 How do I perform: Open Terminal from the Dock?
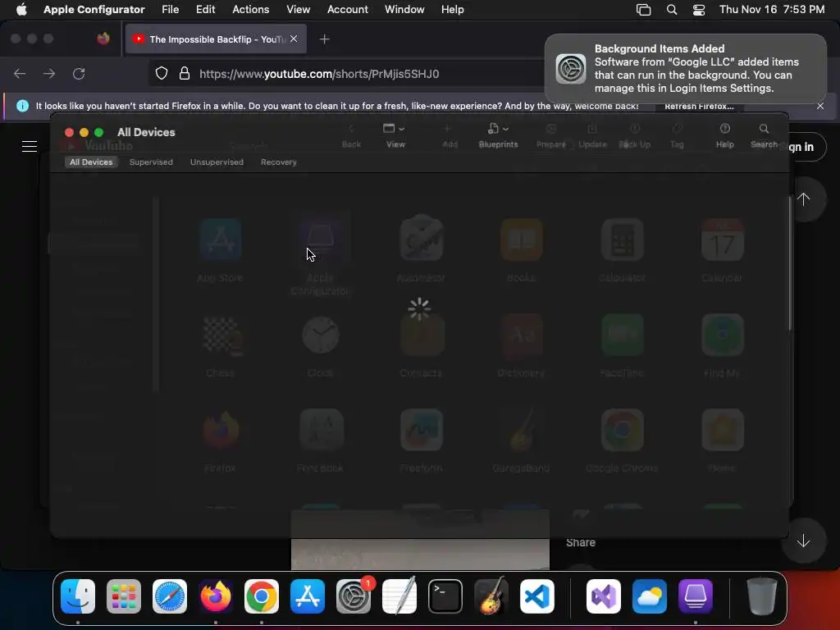(x=445, y=596)
